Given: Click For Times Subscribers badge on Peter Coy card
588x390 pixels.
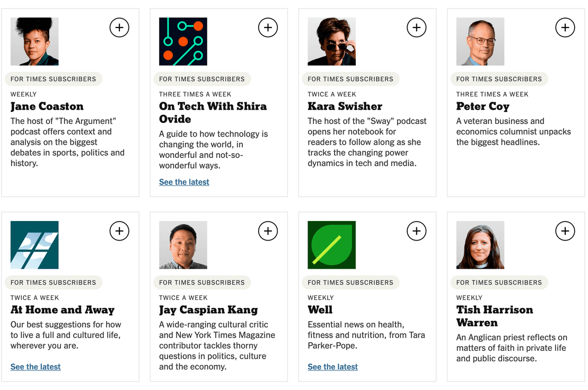Looking at the screenshot, I should [x=499, y=79].
